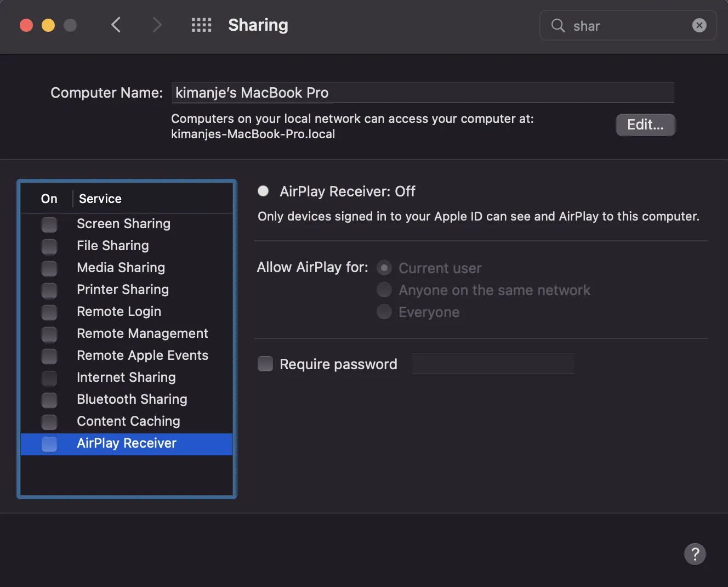
Task: Select File Sharing service row
Action: click(x=127, y=246)
